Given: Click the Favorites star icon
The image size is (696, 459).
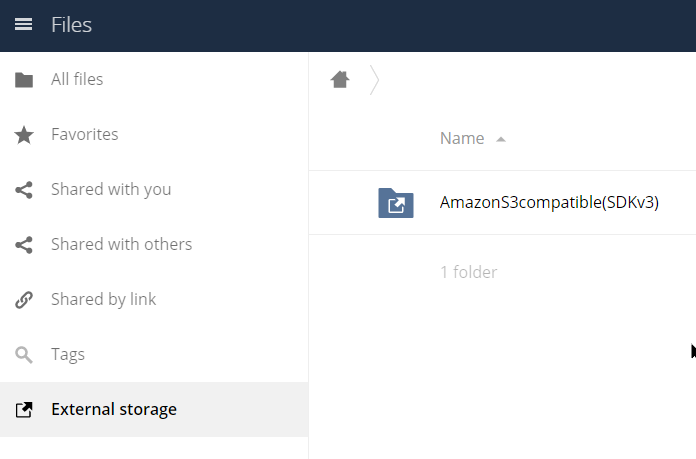Looking at the screenshot, I should [24, 135].
